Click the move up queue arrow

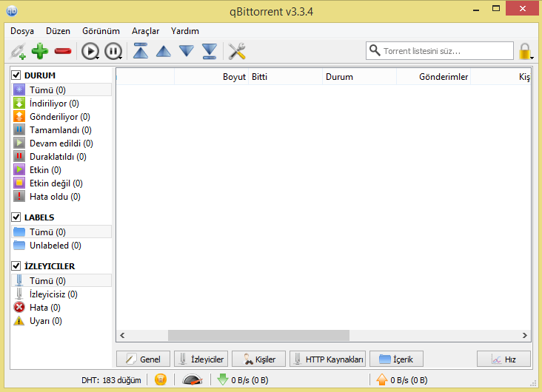tap(164, 51)
